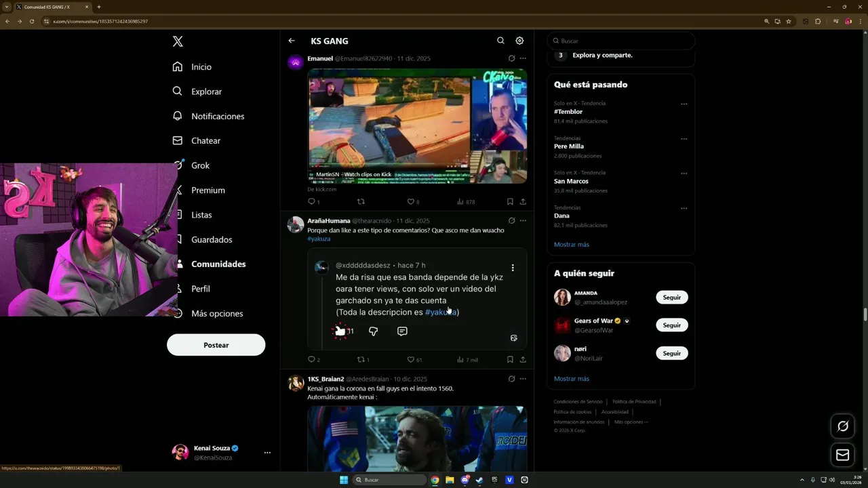868x488 pixels.
Task: Open Grok actions icon on 1KS_Braian2's post
Action: pyautogui.click(x=511, y=379)
